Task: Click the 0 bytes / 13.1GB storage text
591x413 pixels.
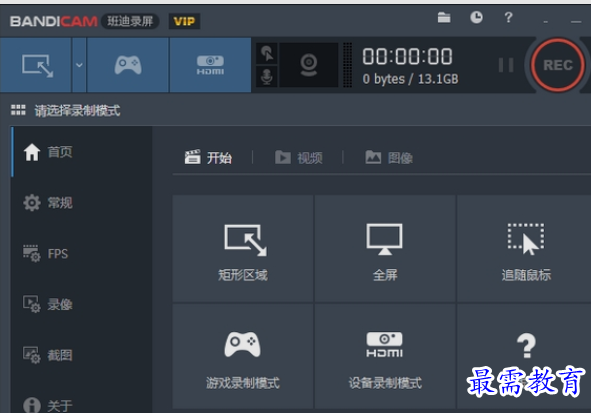Action: pos(410,79)
